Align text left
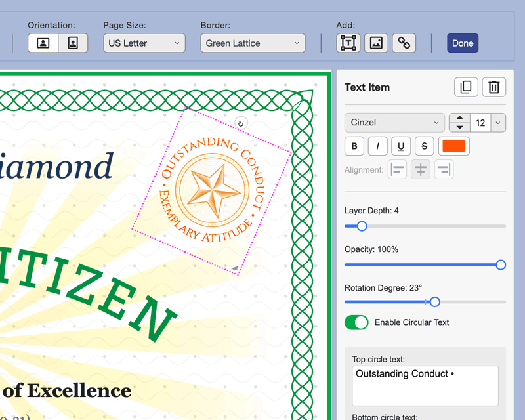Screen dimensions: 525x420 (397, 169)
